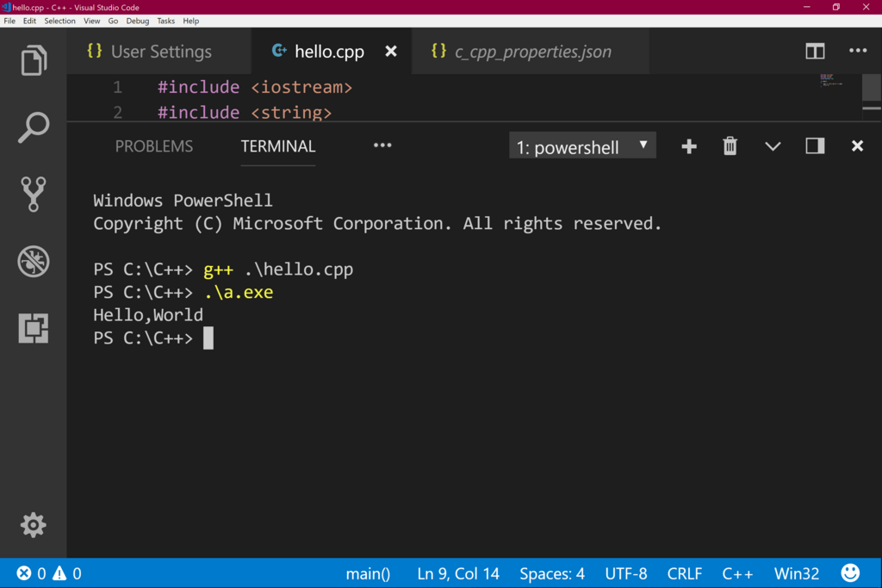Open the powershell terminal selector dropdown
This screenshot has height=588, width=882.
582,146
